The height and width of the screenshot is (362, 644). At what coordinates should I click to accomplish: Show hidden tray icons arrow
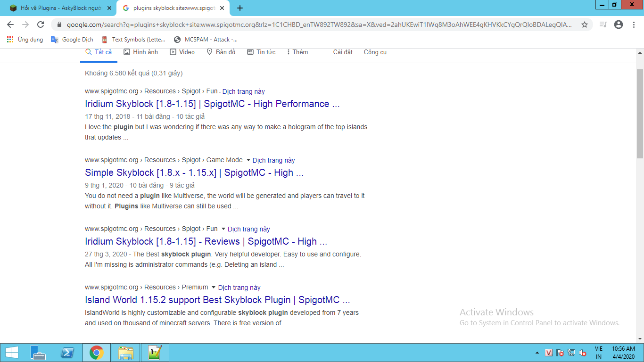[x=537, y=353]
